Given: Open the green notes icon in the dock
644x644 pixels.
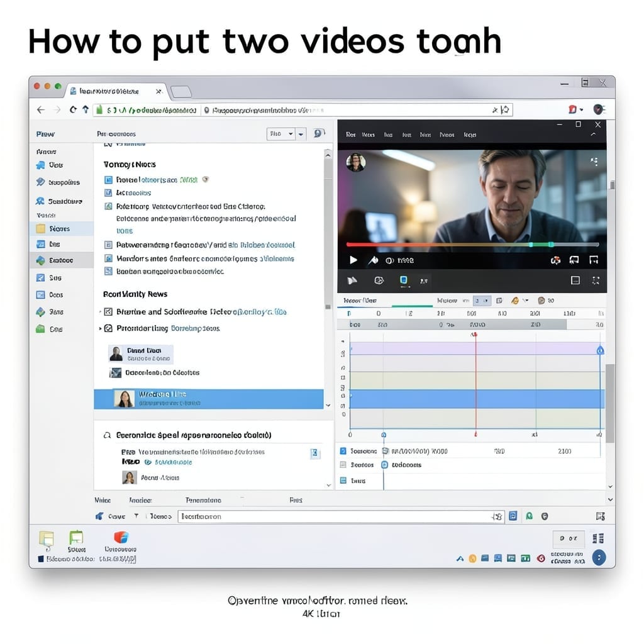Looking at the screenshot, I should coord(76,537).
